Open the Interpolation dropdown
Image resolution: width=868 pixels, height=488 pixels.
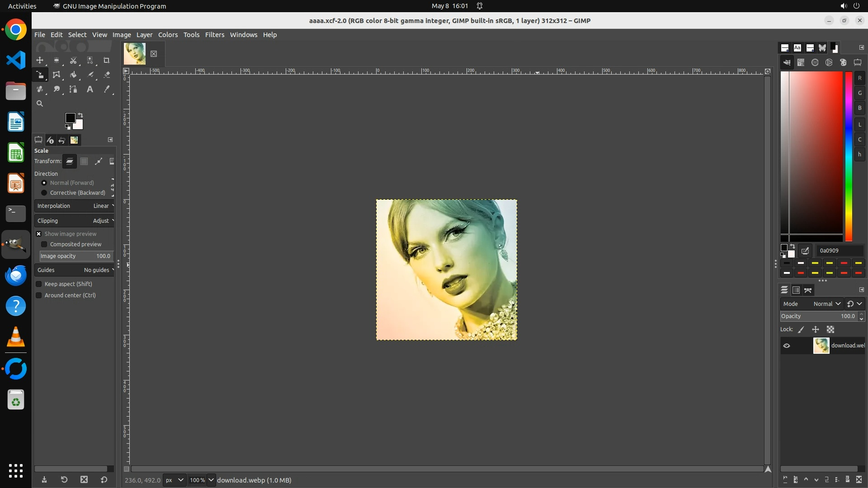(x=75, y=206)
